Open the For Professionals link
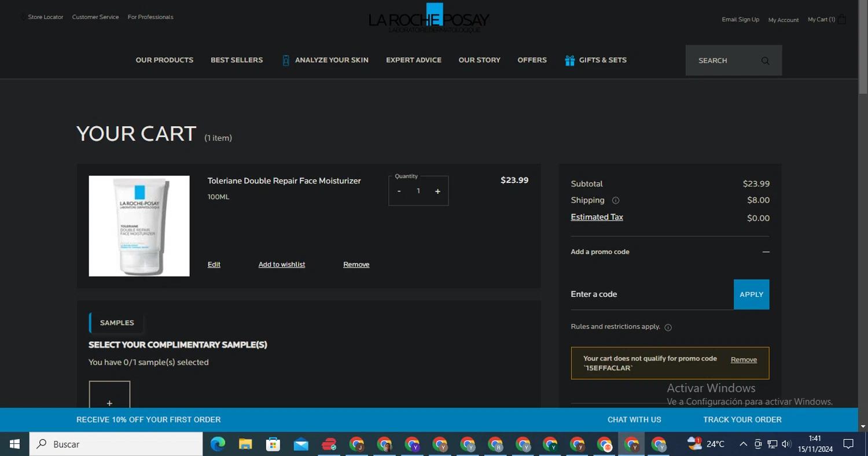This screenshot has width=868, height=456. click(150, 17)
